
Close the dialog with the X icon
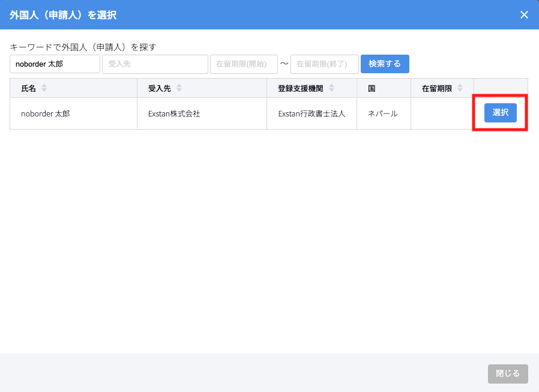(524, 15)
